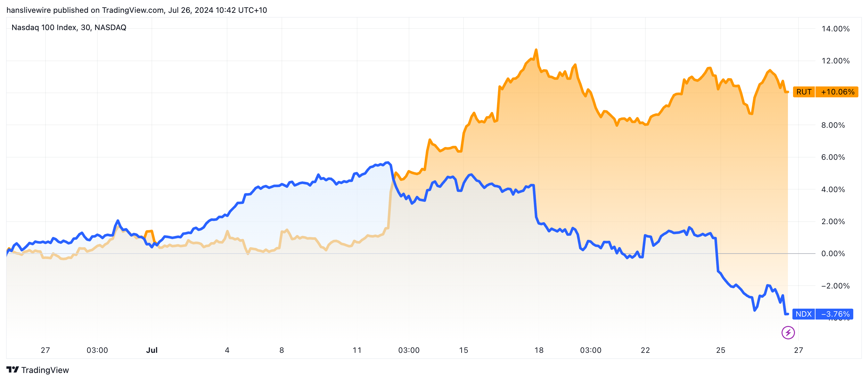This screenshot has width=868, height=381.
Task: Click date marker 22 on time axis
Action: (x=645, y=350)
